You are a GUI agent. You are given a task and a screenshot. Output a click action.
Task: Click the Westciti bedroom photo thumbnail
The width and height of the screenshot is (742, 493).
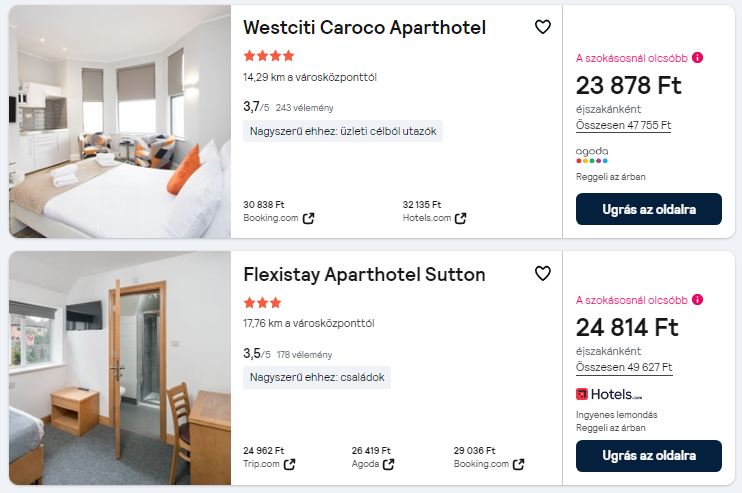[x=120, y=121]
